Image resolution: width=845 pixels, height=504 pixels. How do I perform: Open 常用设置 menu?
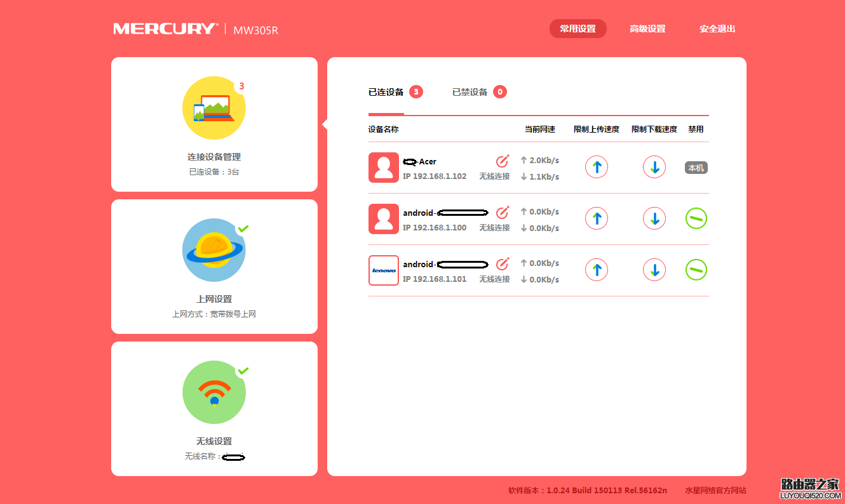pos(578,29)
